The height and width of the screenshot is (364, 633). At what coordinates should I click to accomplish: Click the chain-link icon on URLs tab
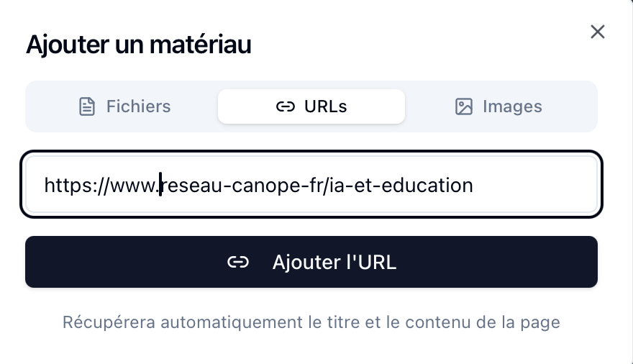pyautogui.click(x=286, y=106)
